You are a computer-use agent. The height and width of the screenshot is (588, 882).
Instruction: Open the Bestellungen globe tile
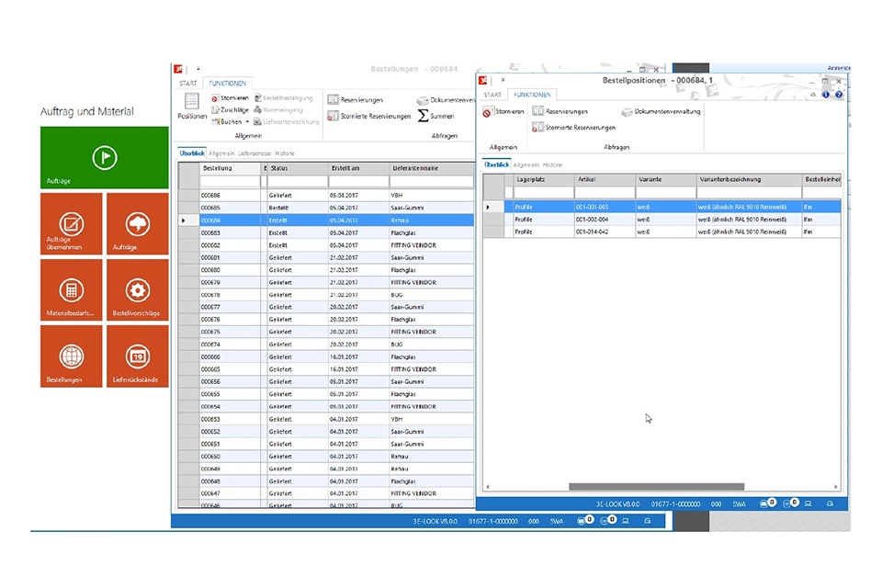coord(71,357)
